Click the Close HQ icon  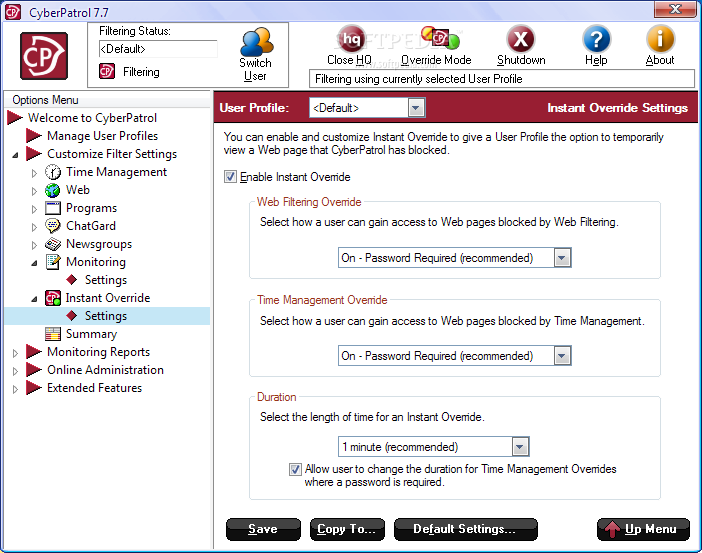point(351,39)
